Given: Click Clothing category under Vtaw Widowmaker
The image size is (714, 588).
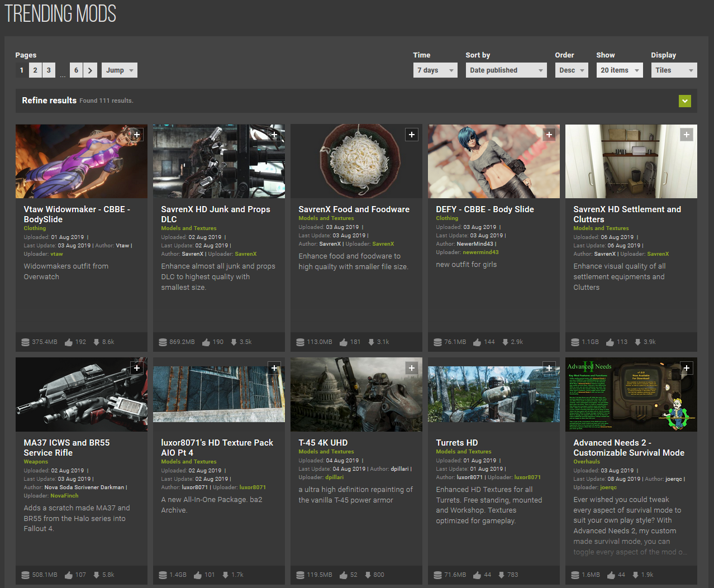Looking at the screenshot, I should click(x=35, y=228).
